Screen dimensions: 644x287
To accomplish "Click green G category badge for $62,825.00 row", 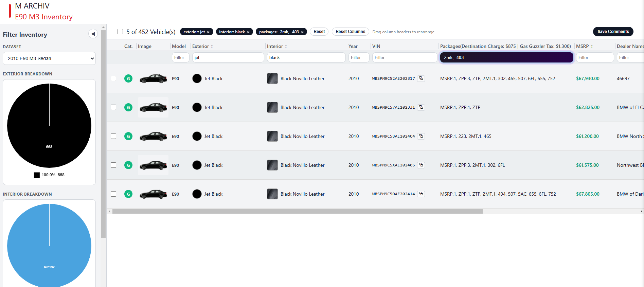I will 128,107.
